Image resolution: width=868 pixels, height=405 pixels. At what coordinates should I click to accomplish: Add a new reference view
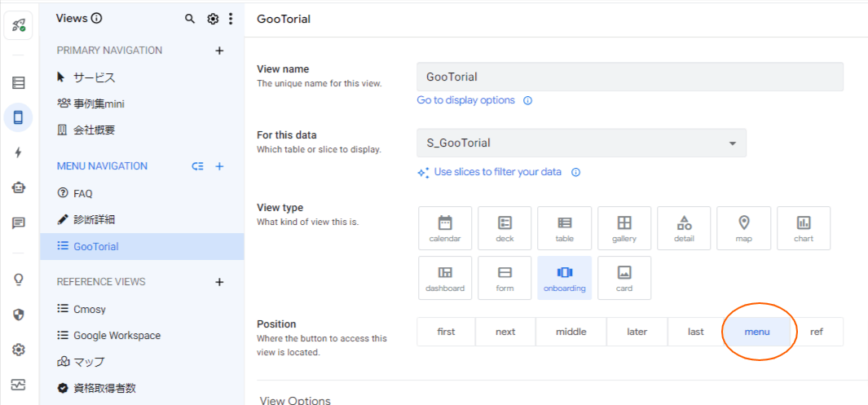(x=219, y=282)
